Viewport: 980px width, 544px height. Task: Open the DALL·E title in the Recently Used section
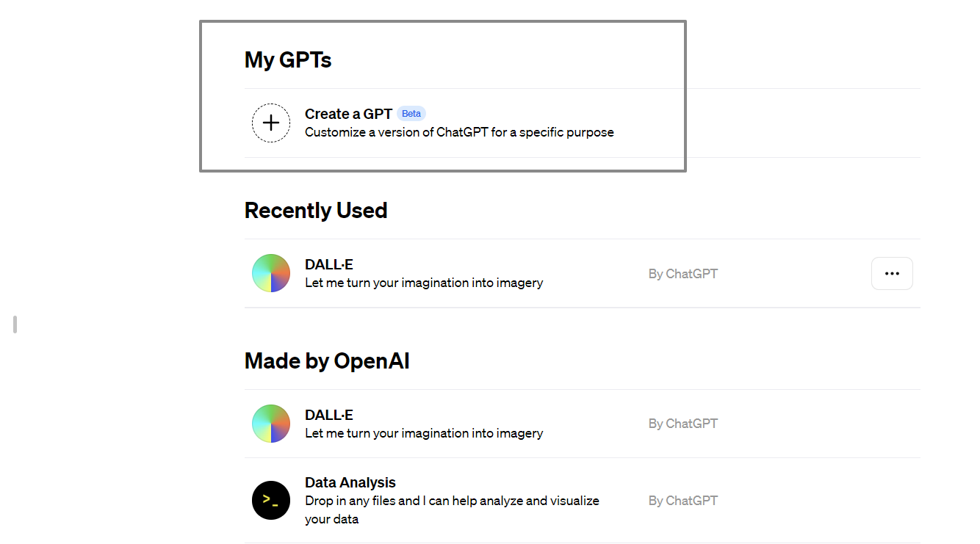pyautogui.click(x=329, y=264)
